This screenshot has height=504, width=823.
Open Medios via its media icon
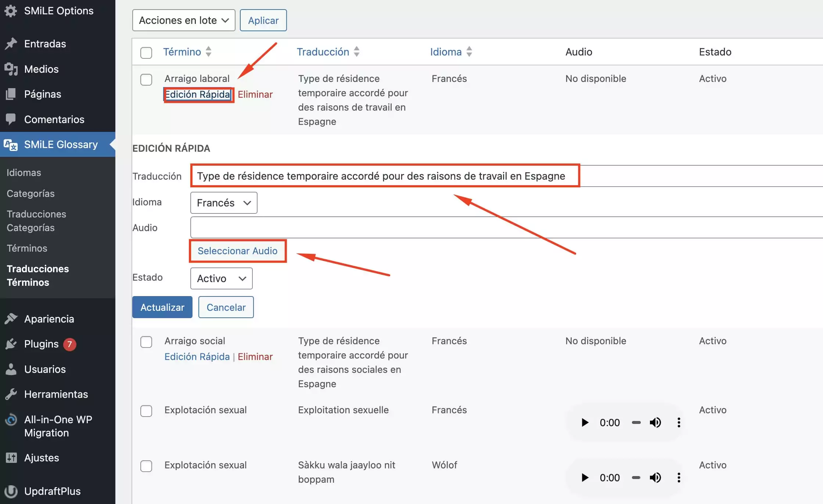11,69
